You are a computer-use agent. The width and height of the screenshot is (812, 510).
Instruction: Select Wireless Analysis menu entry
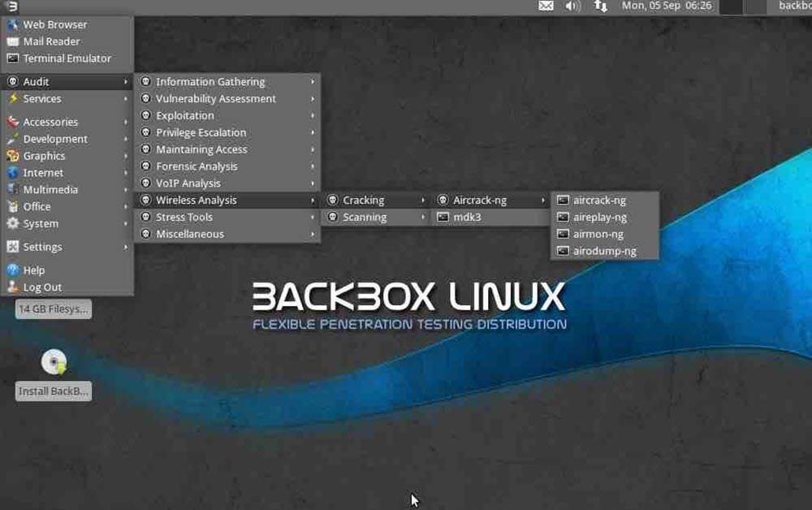(227, 200)
